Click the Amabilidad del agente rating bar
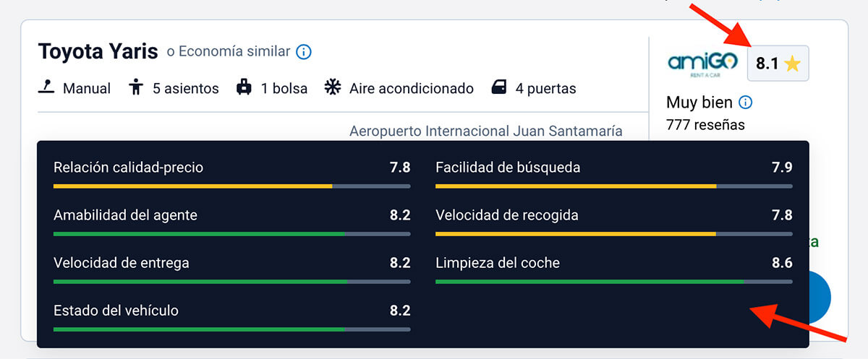The height and width of the screenshot is (359, 868). [231, 234]
